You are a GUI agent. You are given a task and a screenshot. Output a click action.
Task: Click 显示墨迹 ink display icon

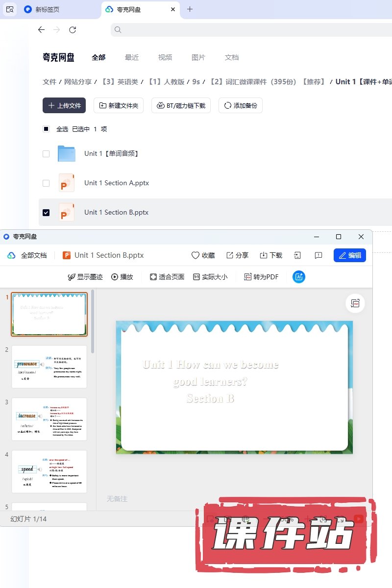tap(72, 277)
